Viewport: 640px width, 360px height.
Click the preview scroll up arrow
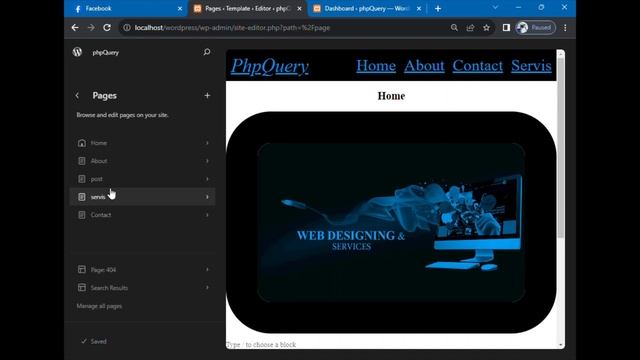pyautogui.click(x=561, y=53)
